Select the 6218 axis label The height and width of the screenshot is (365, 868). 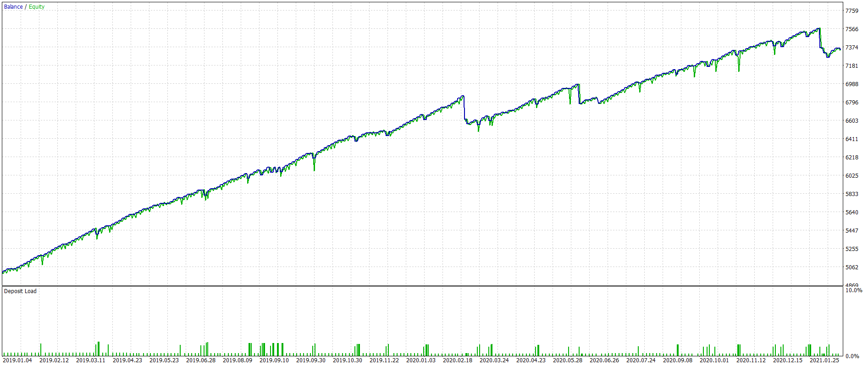[851, 158]
